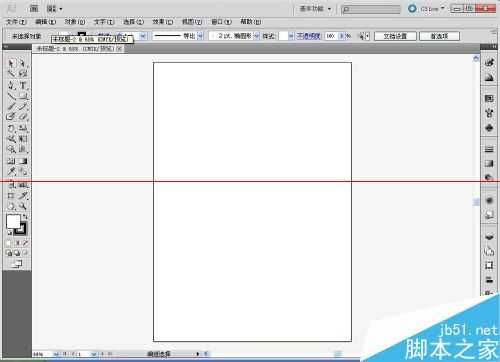500x362 pixels.
Task: Change screen mode button
Action: click(x=17, y=264)
